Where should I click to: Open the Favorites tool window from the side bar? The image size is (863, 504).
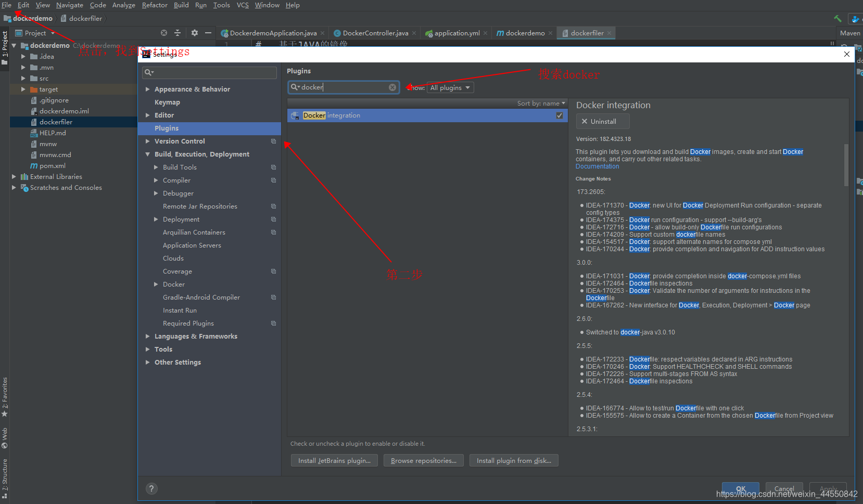(x=5, y=397)
